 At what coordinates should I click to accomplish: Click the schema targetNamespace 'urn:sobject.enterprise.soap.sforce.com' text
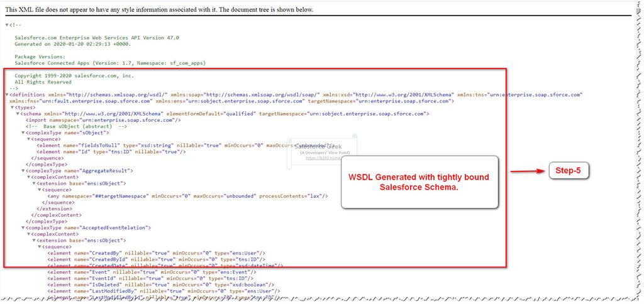(x=344, y=114)
